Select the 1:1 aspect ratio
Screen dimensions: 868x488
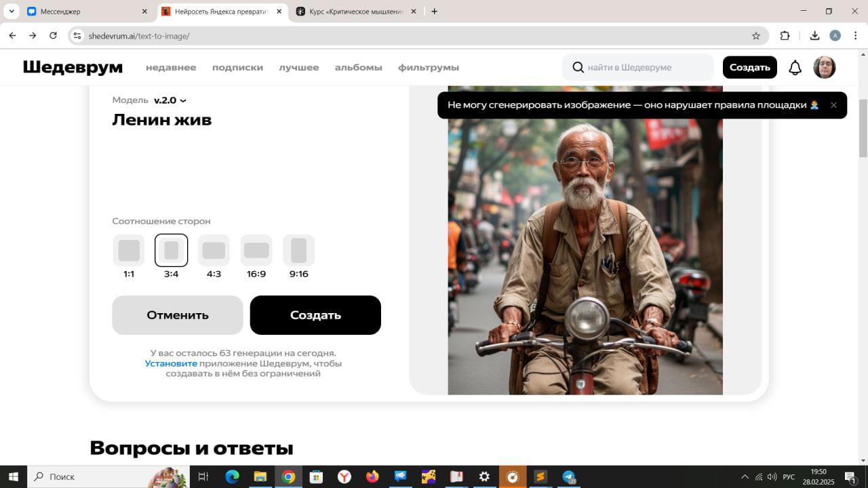129,251
